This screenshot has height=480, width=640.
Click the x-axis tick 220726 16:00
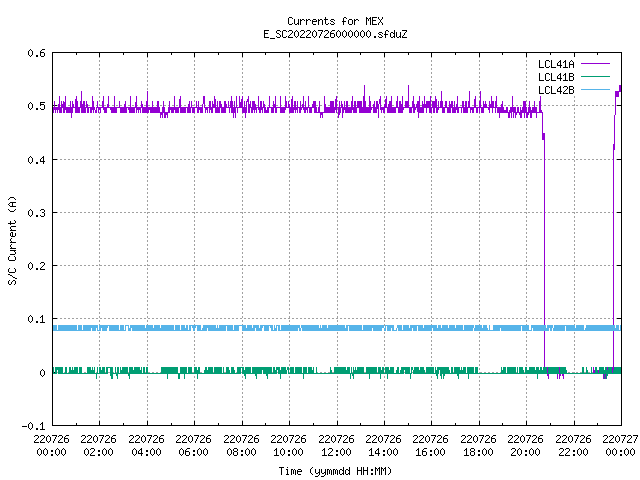click(430, 445)
